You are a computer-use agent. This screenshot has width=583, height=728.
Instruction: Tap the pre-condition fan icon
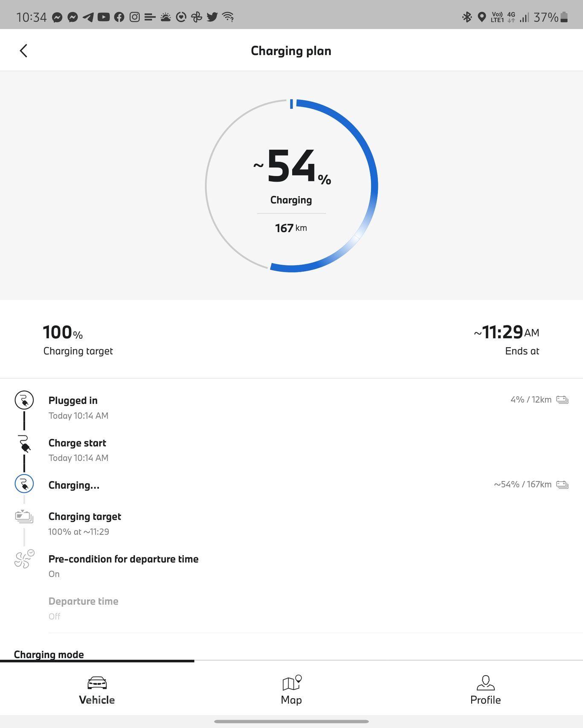tap(24, 559)
